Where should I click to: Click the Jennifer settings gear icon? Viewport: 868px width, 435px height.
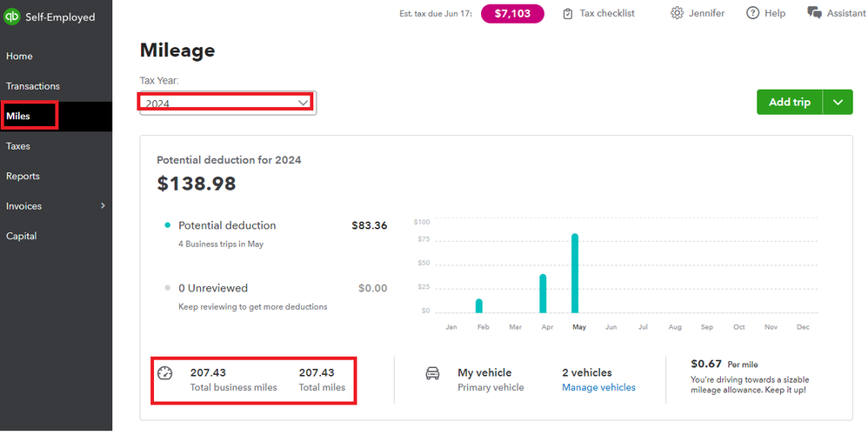tap(677, 13)
